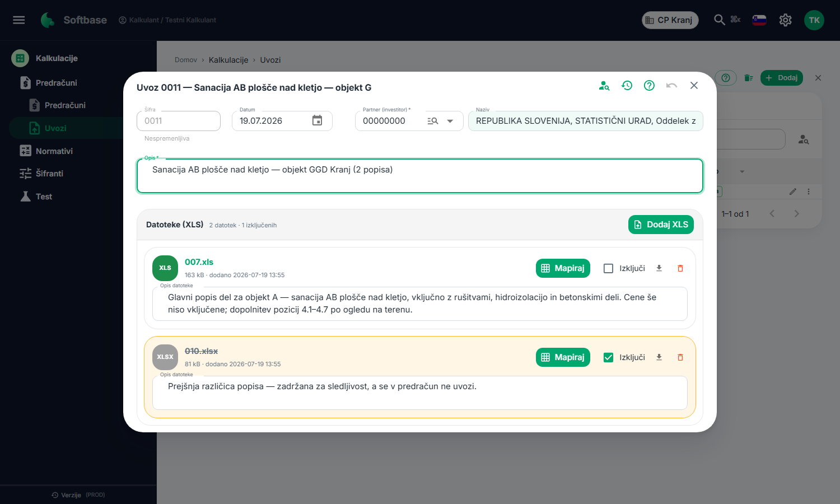Click Mapiraj for 010.xlsx
This screenshot has height=504, width=840.
tap(563, 357)
